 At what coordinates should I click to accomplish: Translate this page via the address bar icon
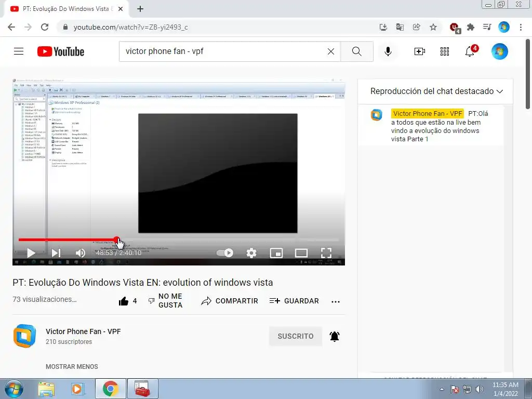tap(400, 27)
